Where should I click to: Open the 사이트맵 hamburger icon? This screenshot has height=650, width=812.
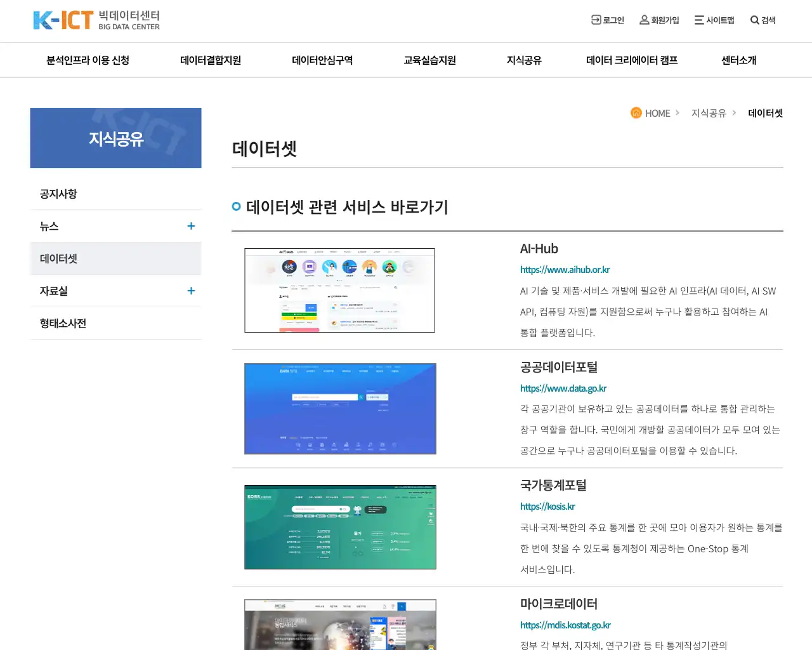[x=699, y=20]
